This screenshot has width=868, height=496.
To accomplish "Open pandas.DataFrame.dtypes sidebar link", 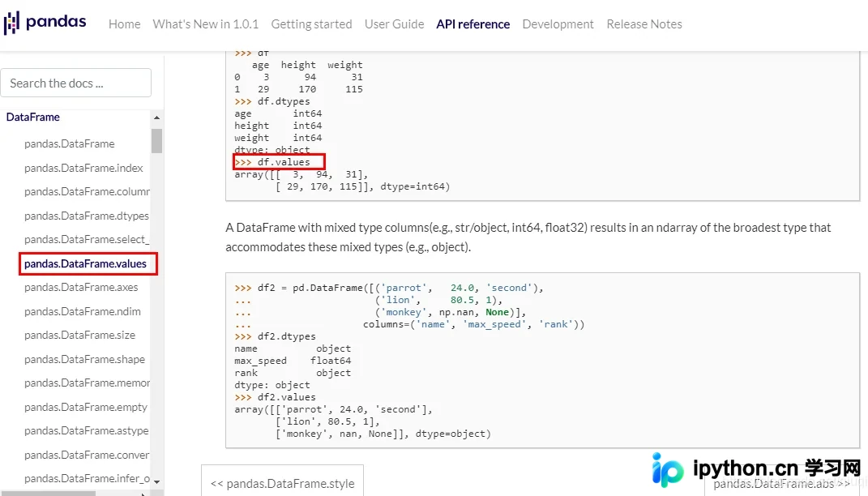I will [x=87, y=216].
